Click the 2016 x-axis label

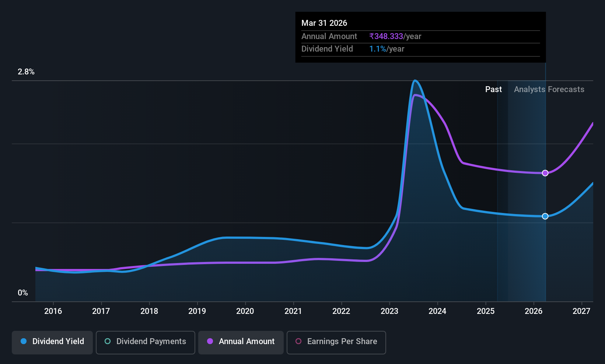[x=53, y=311]
